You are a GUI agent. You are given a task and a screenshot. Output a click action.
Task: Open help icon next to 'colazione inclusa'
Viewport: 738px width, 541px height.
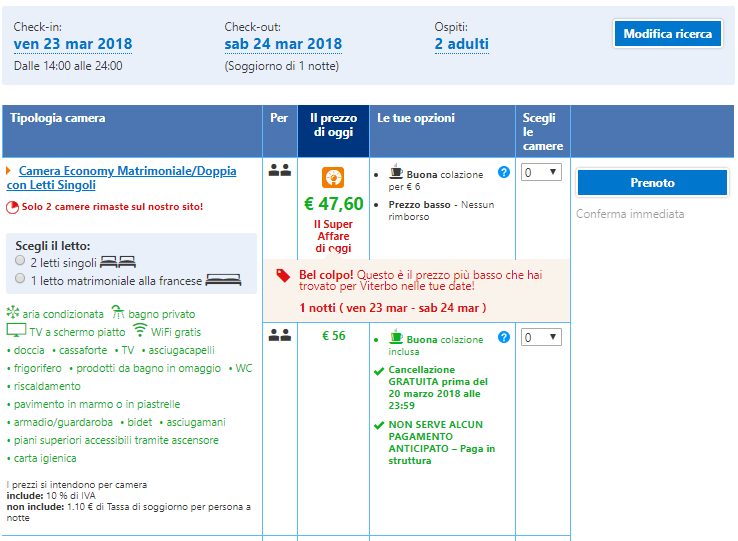pos(504,337)
